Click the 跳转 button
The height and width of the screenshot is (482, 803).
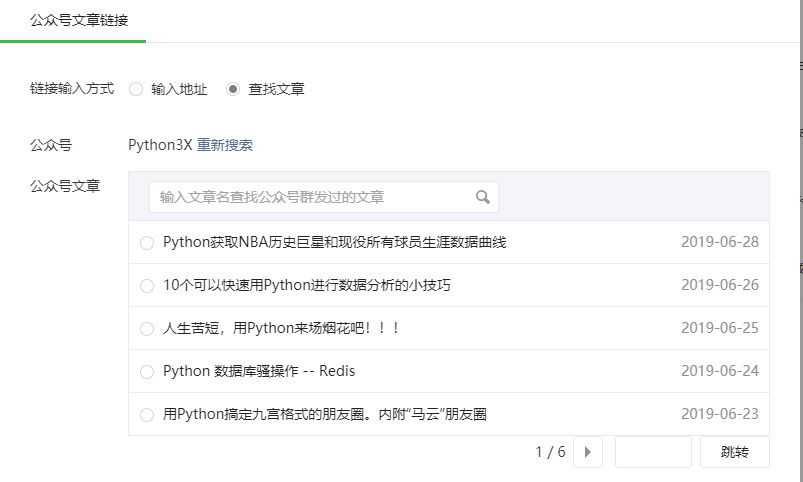tap(734, 452)
